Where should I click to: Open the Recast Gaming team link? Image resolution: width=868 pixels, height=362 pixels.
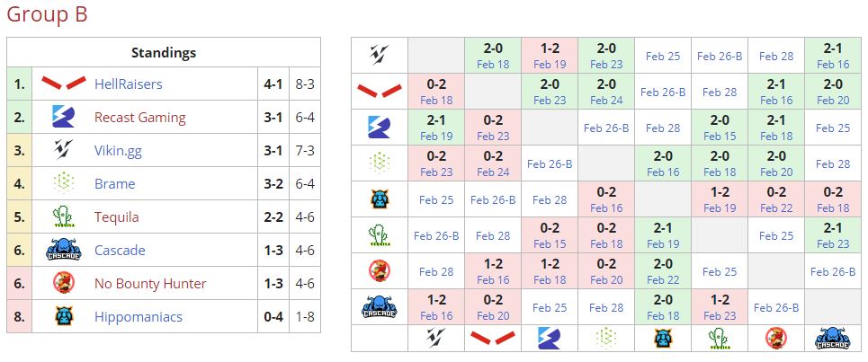point(139,118)
